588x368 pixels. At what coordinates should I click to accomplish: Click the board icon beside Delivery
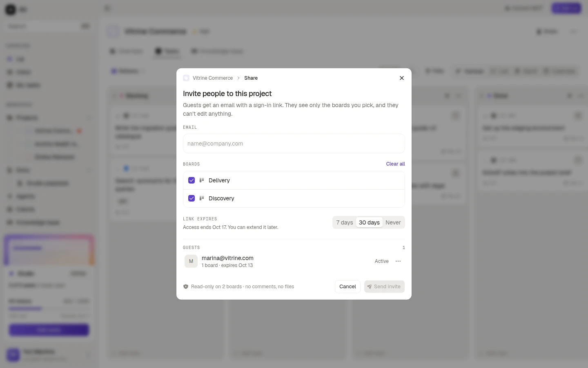tap(202, 180)
